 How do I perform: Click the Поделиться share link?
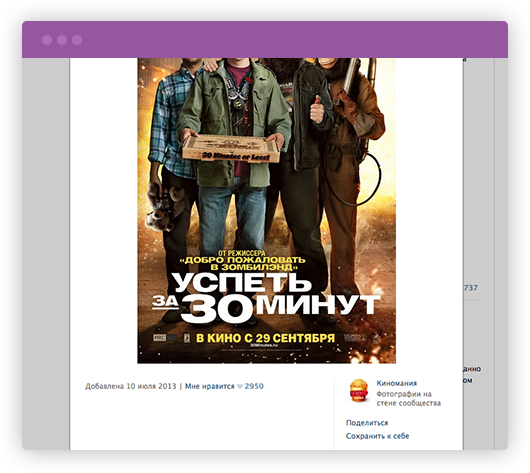tap(367, 423)
